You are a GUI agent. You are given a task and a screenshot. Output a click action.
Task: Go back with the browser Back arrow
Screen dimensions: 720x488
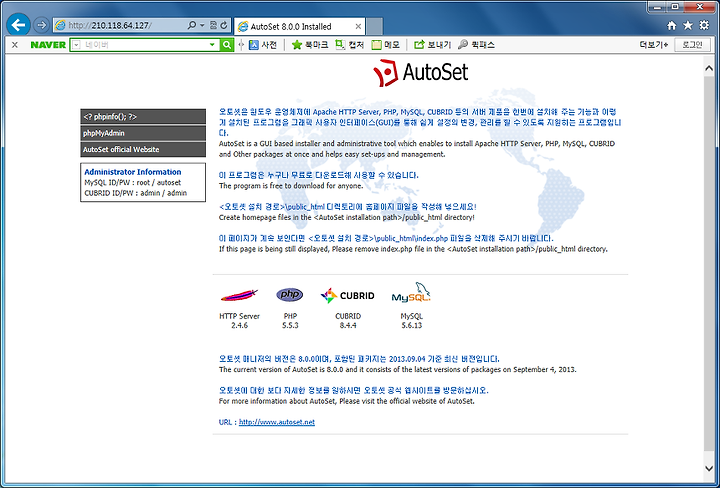18,25
